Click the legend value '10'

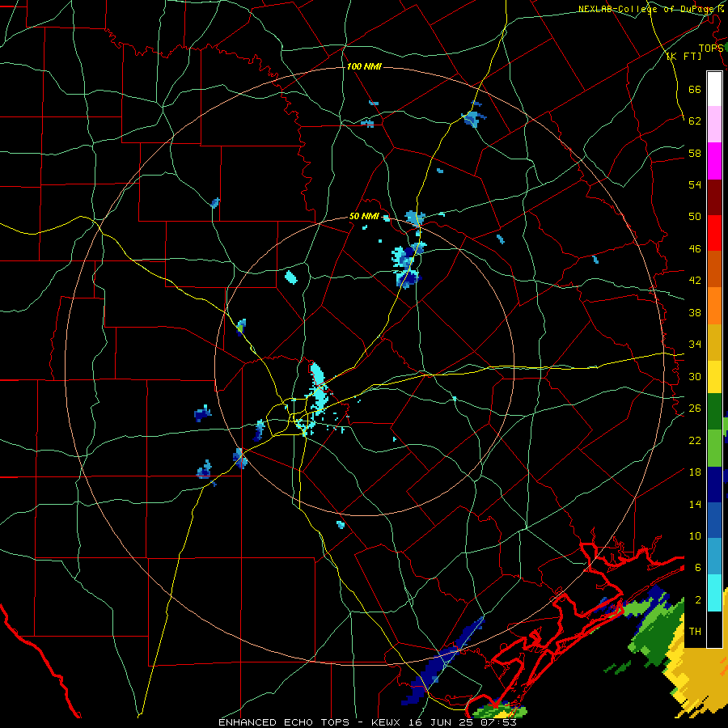click(x=695, y=536)
